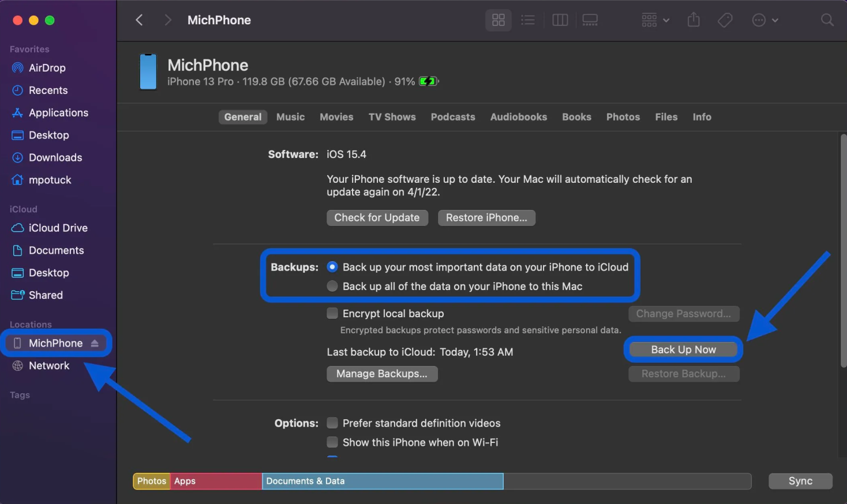Eject MichPhone using the eject icon
Viewport: 847px width, 504px height.
tap(94, 343)
